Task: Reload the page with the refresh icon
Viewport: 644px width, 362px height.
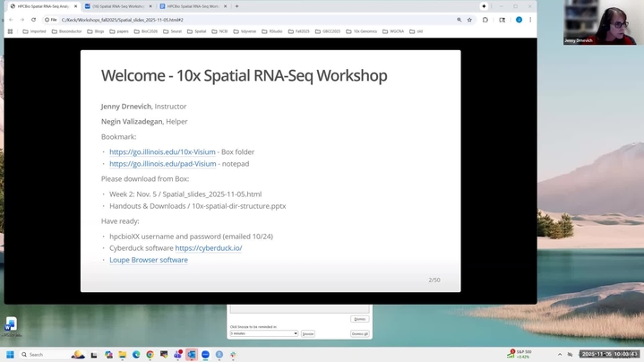Action: tap(33, 20)
